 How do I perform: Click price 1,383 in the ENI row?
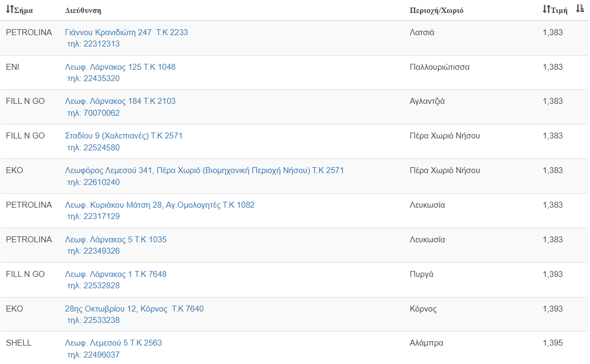pos(552,67)
